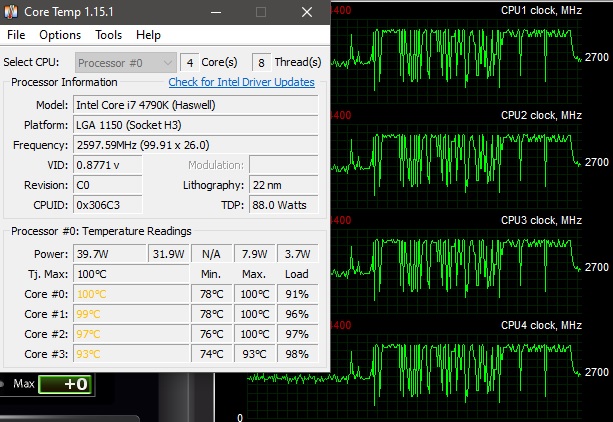
Task: Click the Platform field LGA 1150
Action: pyautogui.click(x=195, y=125)
